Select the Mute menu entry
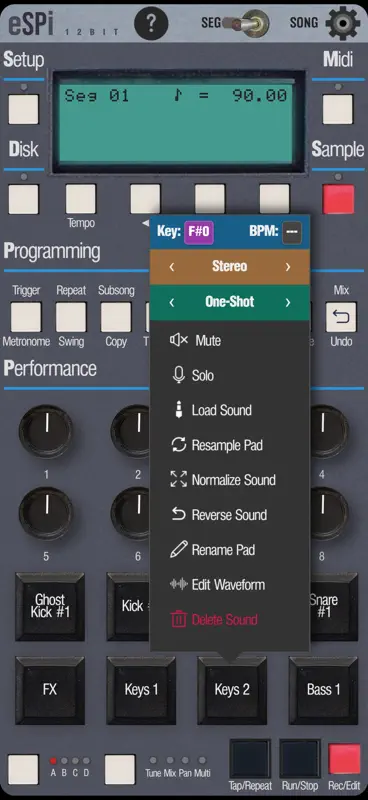 [x=230, y=340]
